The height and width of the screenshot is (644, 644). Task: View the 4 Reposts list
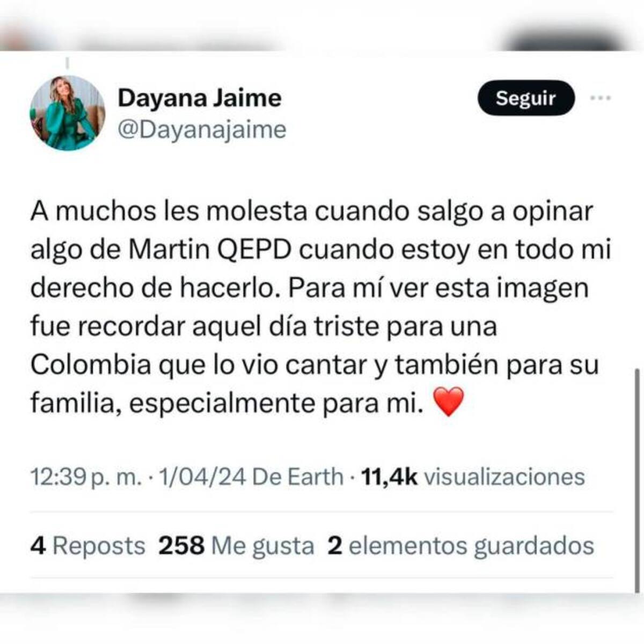point(88,546)
